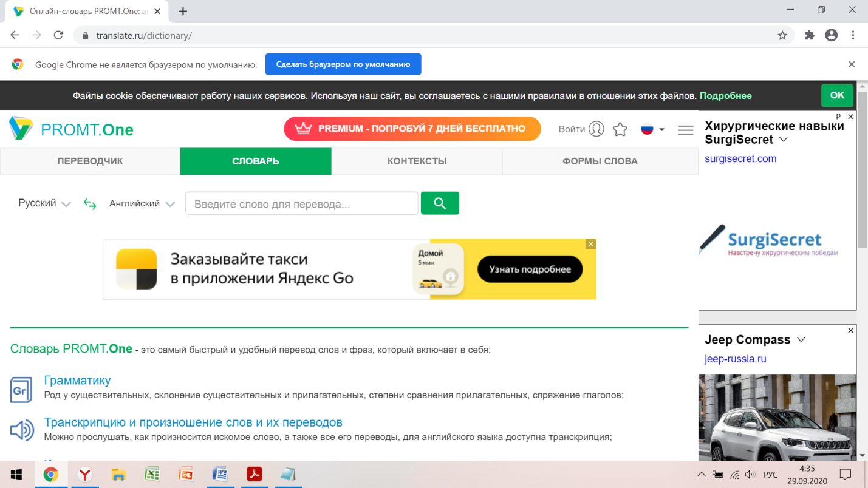Open Windows Start menu

coord(16,474)
